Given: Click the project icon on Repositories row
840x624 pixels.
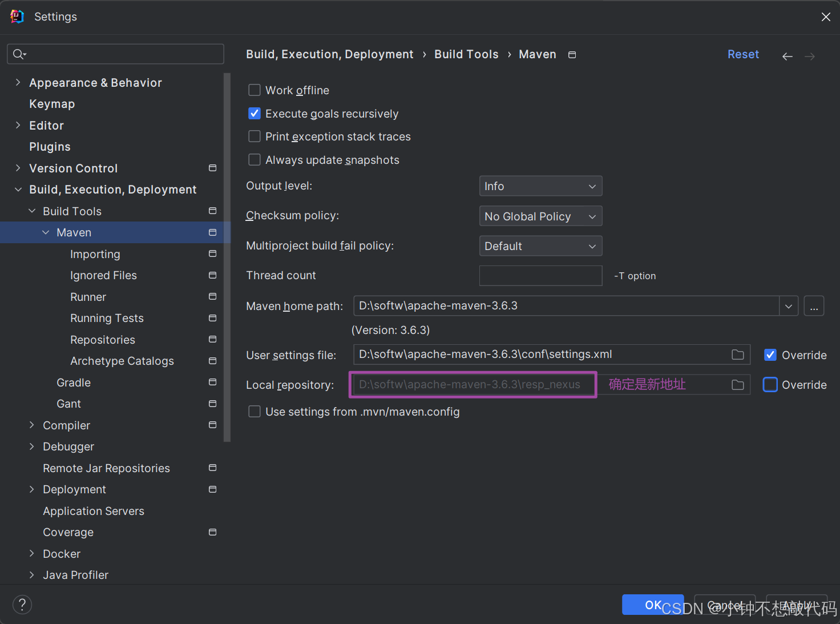Looking at the screenshot, I should [x=213, y=339].
